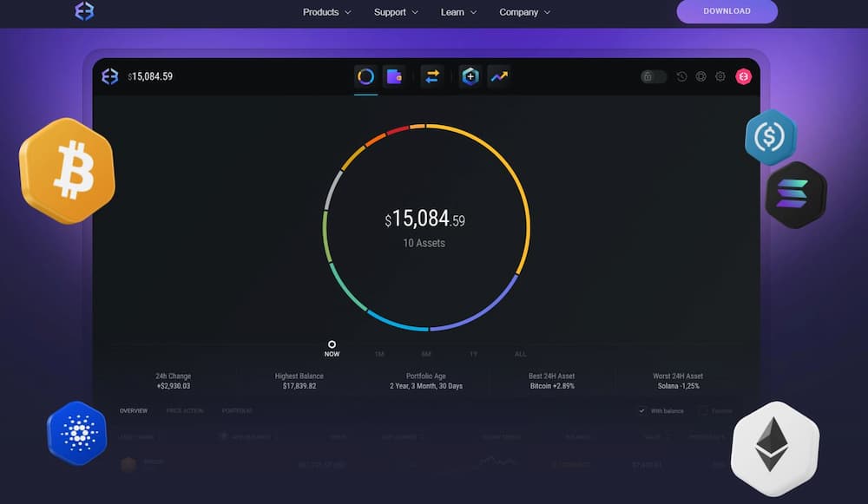Click the Exodus logo in the app header
This screenshot has height=504, width=868.
point(109,76)
